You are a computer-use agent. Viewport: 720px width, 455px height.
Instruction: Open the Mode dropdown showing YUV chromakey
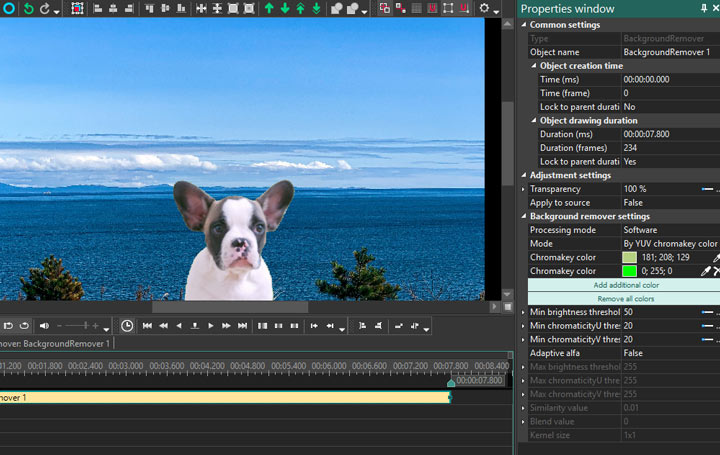tap(670, 243)
